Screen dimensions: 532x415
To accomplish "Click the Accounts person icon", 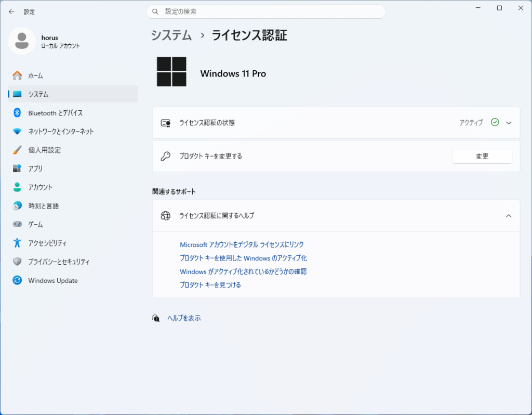I will 17,187.
